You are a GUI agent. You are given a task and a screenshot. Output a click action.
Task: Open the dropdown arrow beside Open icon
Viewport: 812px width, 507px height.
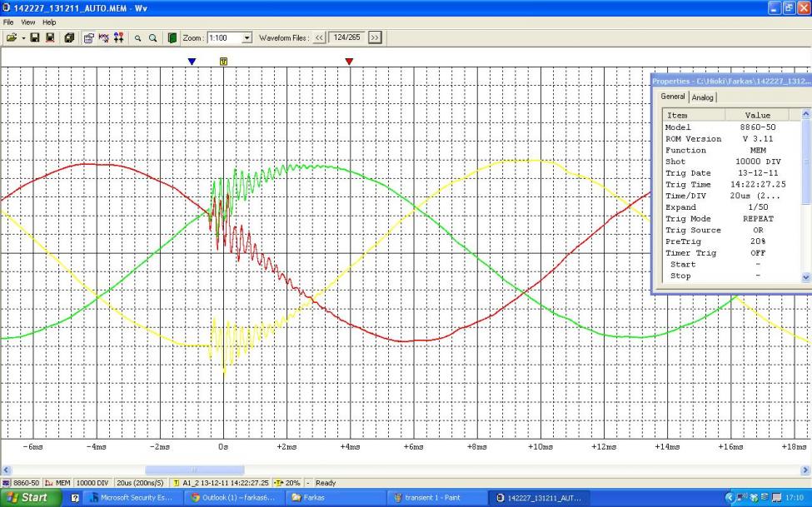(x=22, y=37)
